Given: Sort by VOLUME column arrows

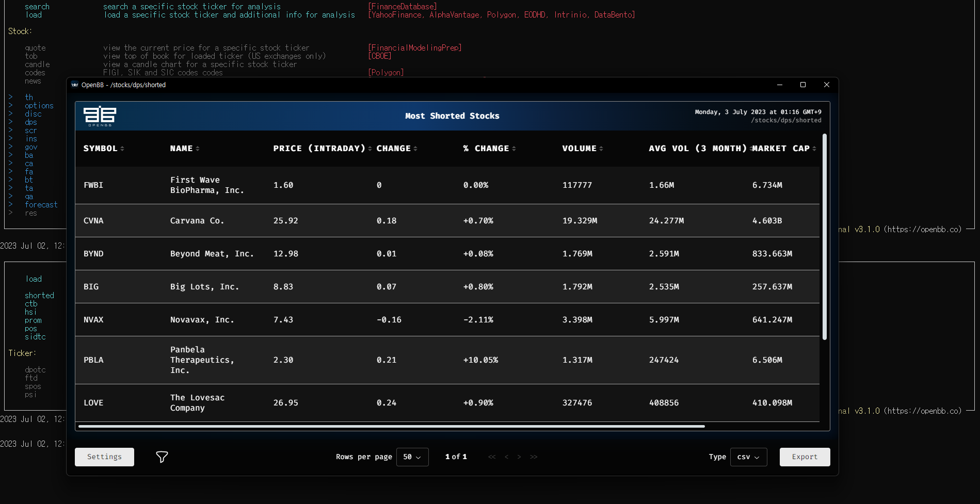Looking at the screenshot, I should (x=601, y=149).
